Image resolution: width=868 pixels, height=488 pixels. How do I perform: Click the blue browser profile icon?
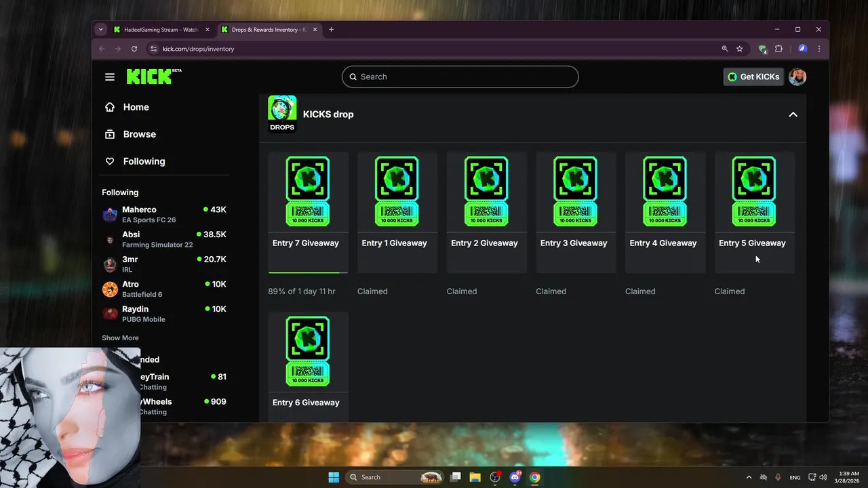(802, 49)
